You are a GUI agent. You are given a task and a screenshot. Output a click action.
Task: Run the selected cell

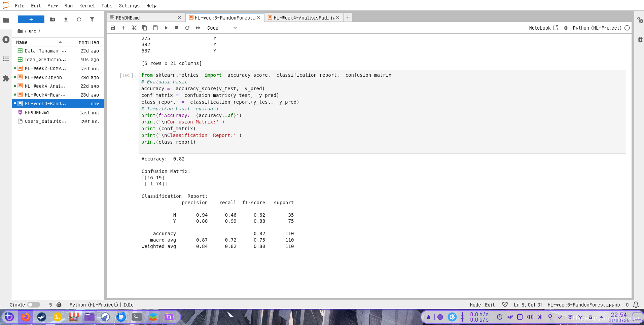[x=166, y=28]
